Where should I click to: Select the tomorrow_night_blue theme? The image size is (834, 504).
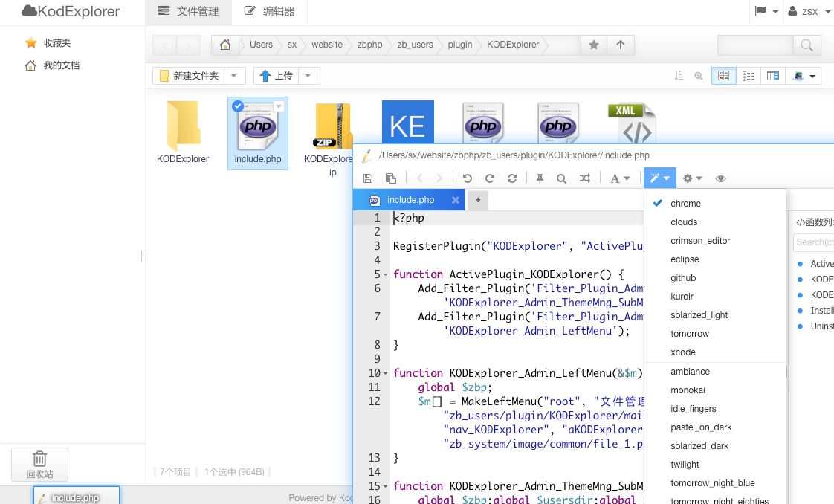(715, 483)
